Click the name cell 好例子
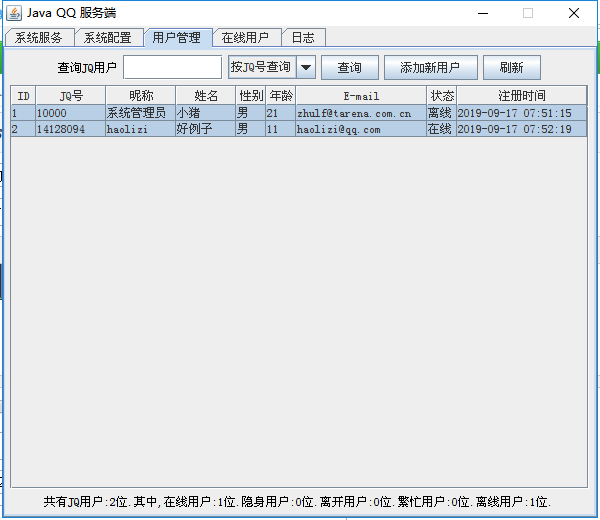The width and height of the screenshot is (600, 520). tap(206, 129)
